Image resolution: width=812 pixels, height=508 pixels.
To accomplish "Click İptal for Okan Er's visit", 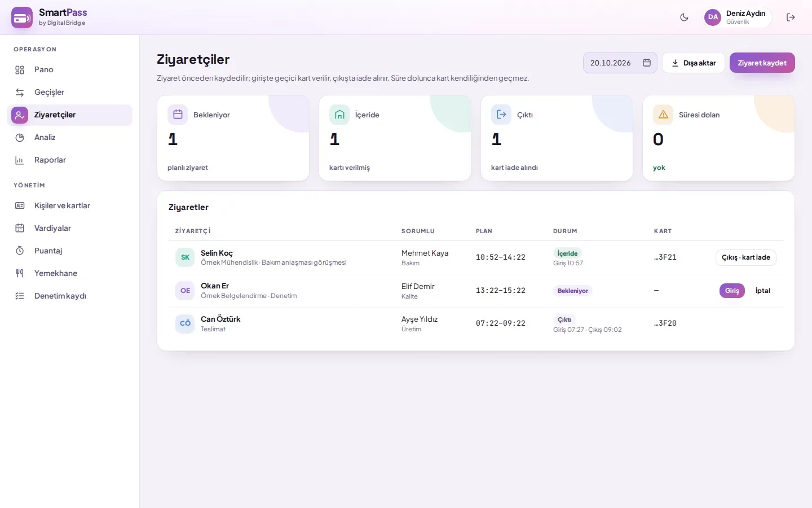I will coord(763,291).
